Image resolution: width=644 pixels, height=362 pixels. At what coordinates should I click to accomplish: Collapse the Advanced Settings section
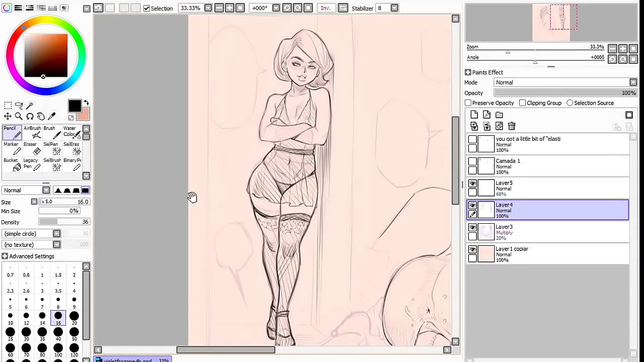pyautogui.click(x=5, y=256)
